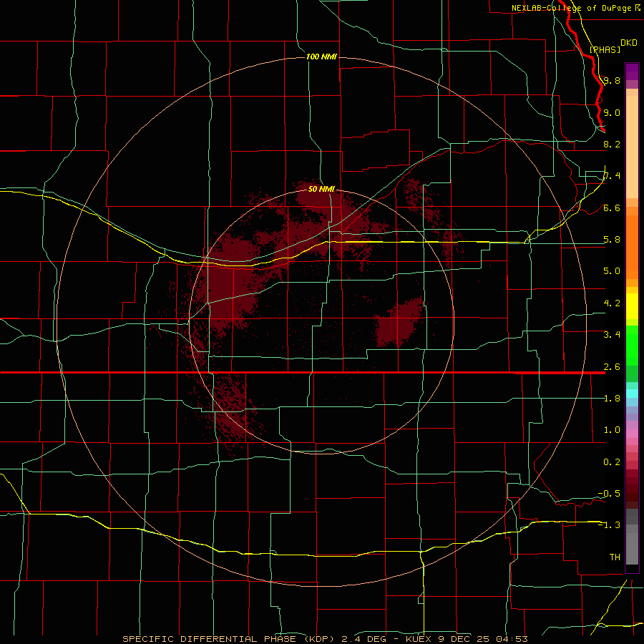Select the 1.0 scale value
The width and height of the screenshot is (644, 644).
612,430
